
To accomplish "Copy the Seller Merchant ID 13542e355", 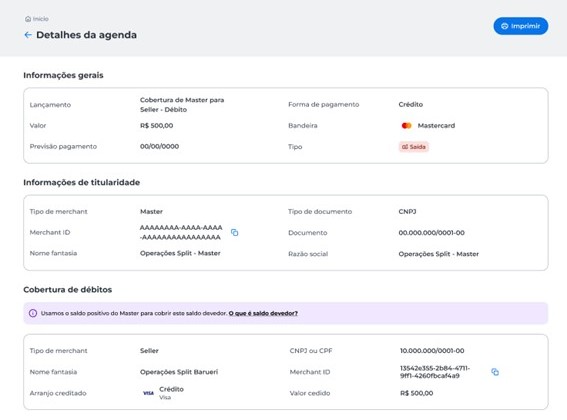I will click(x=495, y=372).
